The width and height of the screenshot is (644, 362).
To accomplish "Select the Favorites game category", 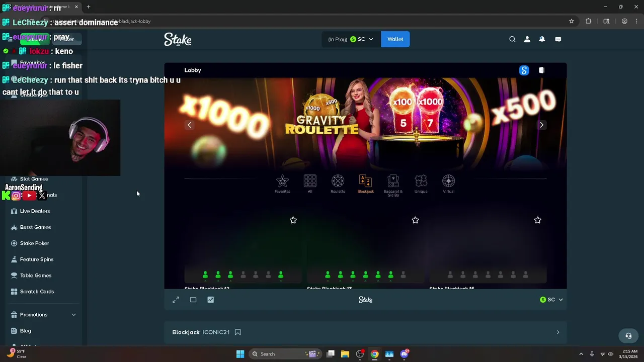I will (282, 184).
